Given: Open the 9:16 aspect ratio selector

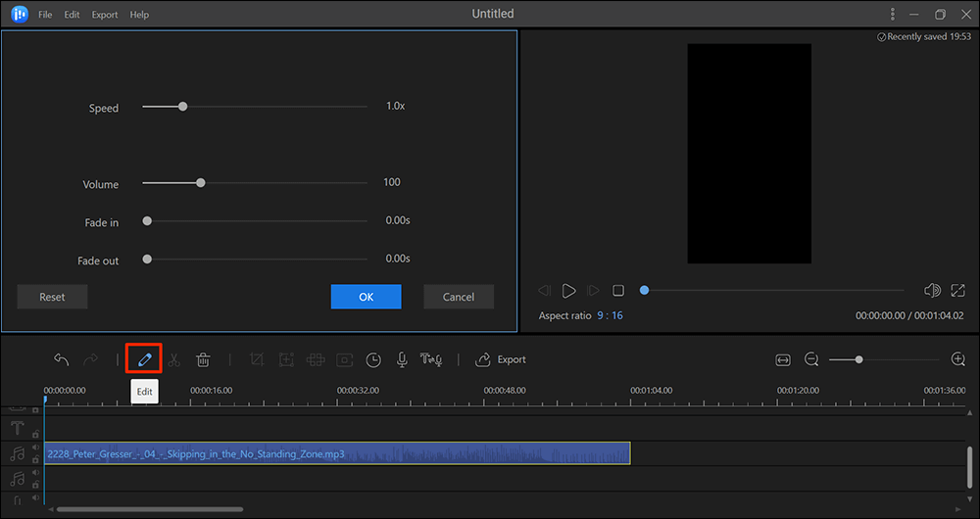Looking at the screenshot, I should click(611, 315).
